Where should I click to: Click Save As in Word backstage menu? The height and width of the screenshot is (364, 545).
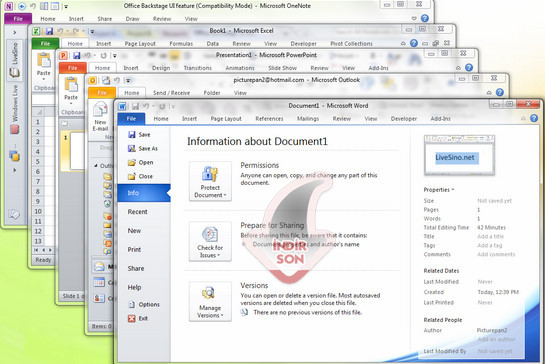(x=143, y=148)
